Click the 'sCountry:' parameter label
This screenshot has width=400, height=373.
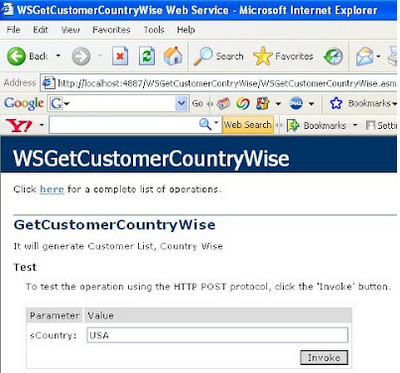tap(53, 335)
